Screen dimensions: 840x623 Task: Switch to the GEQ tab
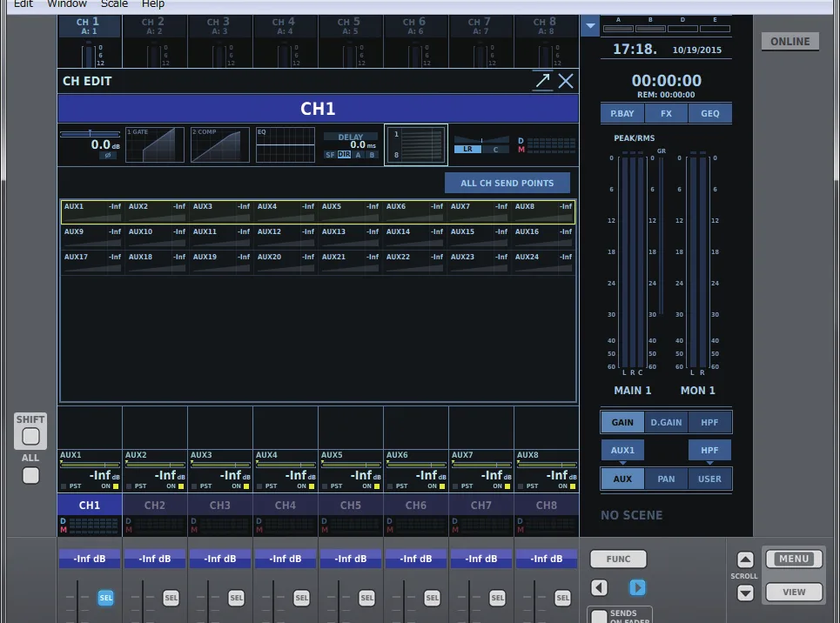(709, 114)
